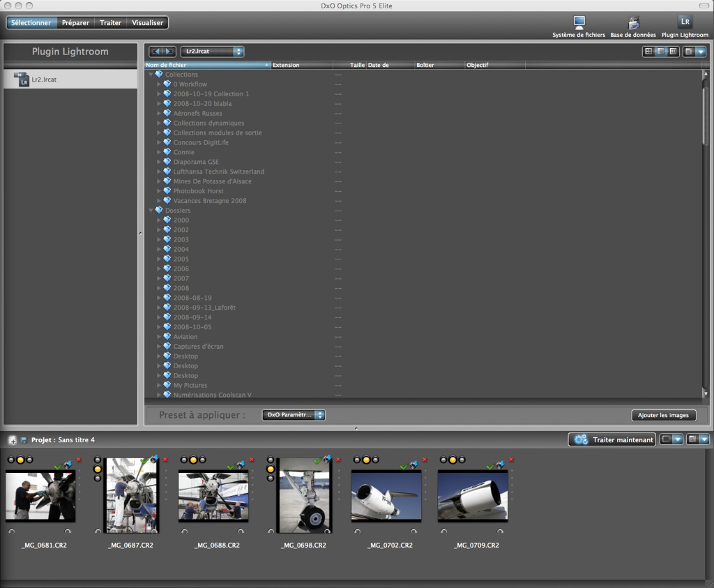Switch to the Traiter tab
714x588 pixels.
[x=111, y=23]
